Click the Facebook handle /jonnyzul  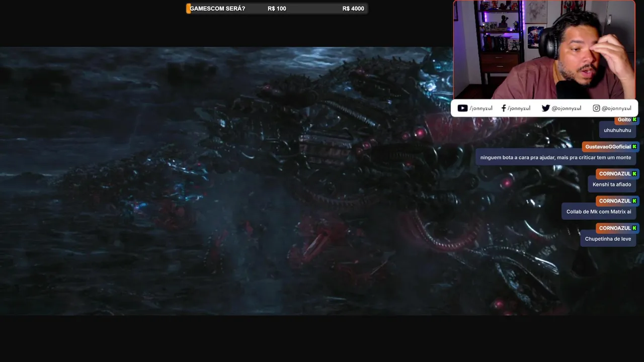tap(519, 109)
